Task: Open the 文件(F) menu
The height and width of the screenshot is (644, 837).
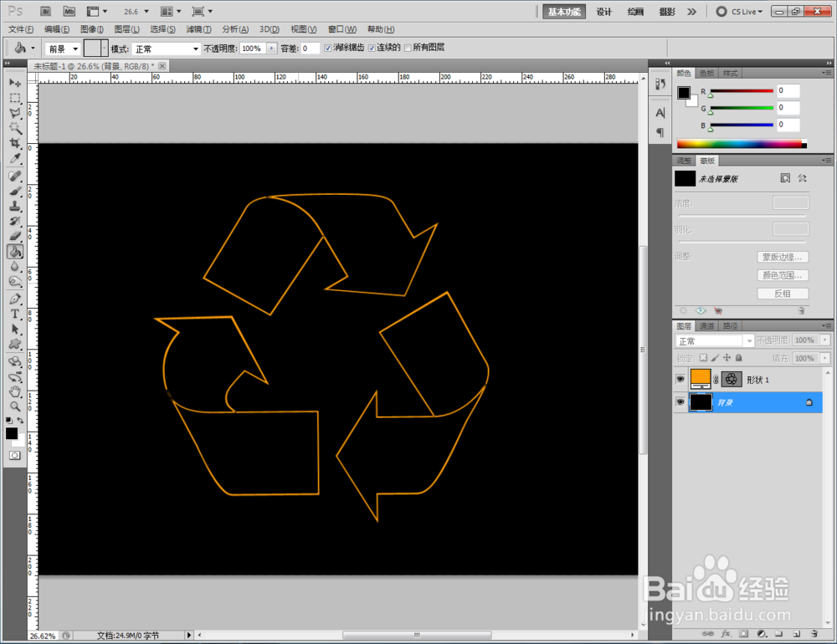Action: [x=21, y=29]
